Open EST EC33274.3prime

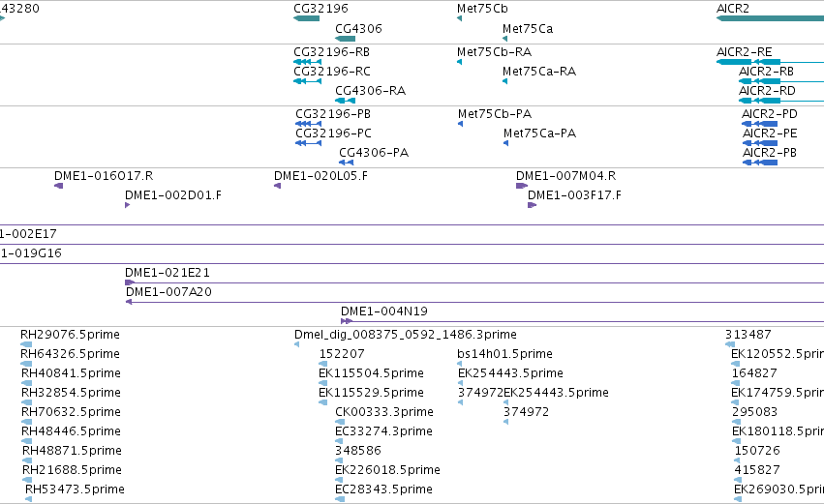[383, 431]
